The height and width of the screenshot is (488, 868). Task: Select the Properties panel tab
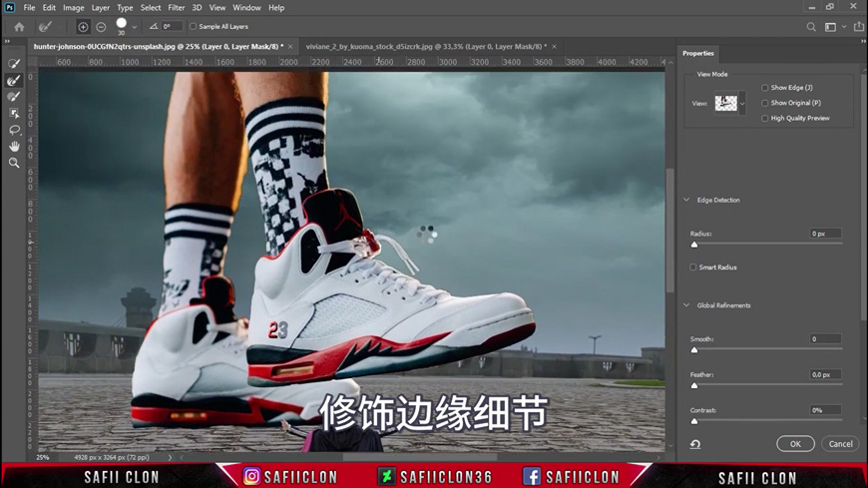pyautogui.click(x=698, y=53)
